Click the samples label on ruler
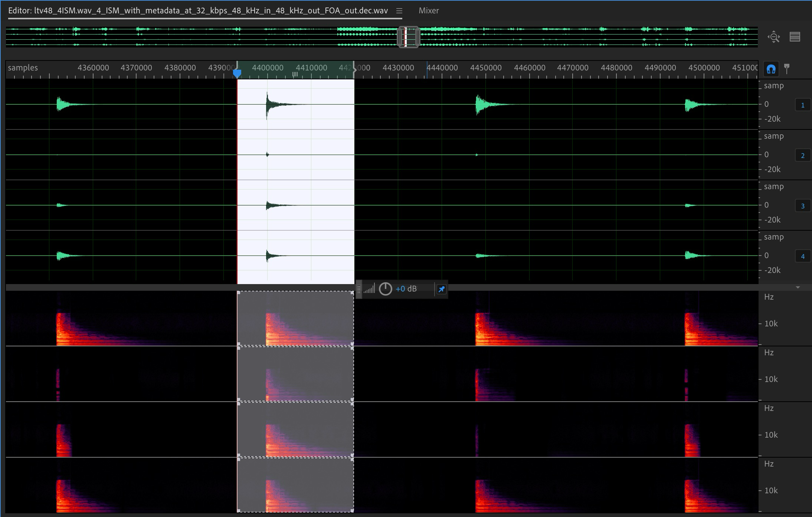 [x=23, y=68]
